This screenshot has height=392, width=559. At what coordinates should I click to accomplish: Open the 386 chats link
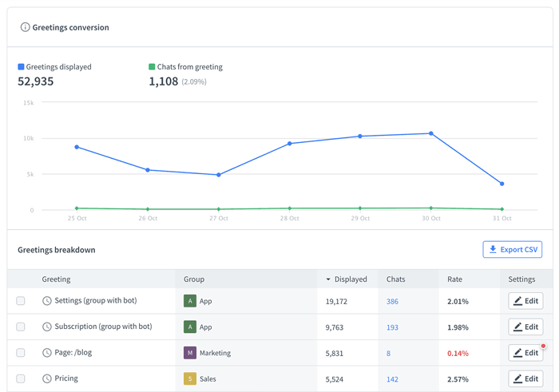392,302
